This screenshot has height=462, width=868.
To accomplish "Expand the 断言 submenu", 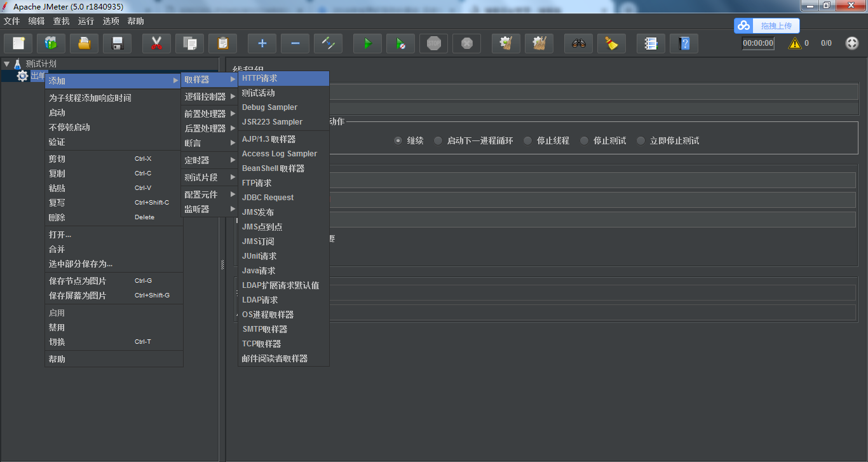I will pos(210,143).
